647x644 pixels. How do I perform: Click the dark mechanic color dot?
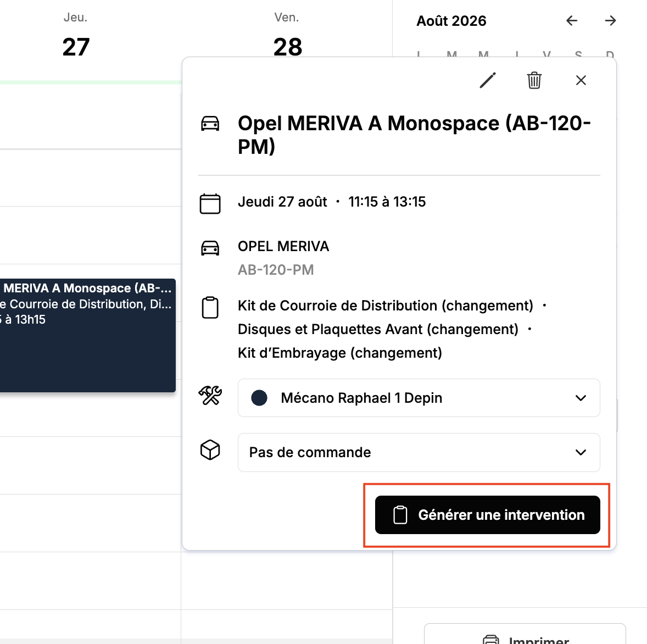pyautogui.click(x=259, y=398)
